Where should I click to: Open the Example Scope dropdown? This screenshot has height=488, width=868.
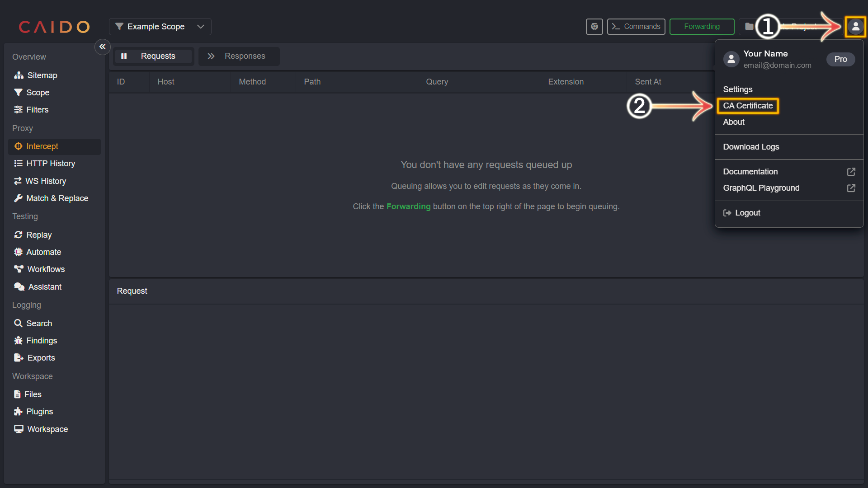point(160,27)
